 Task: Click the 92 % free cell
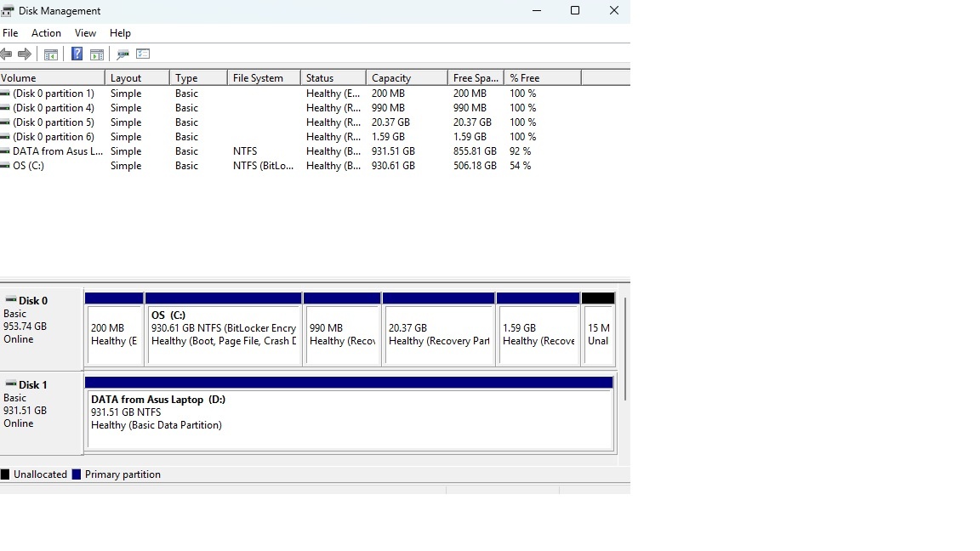click(520, 151)
